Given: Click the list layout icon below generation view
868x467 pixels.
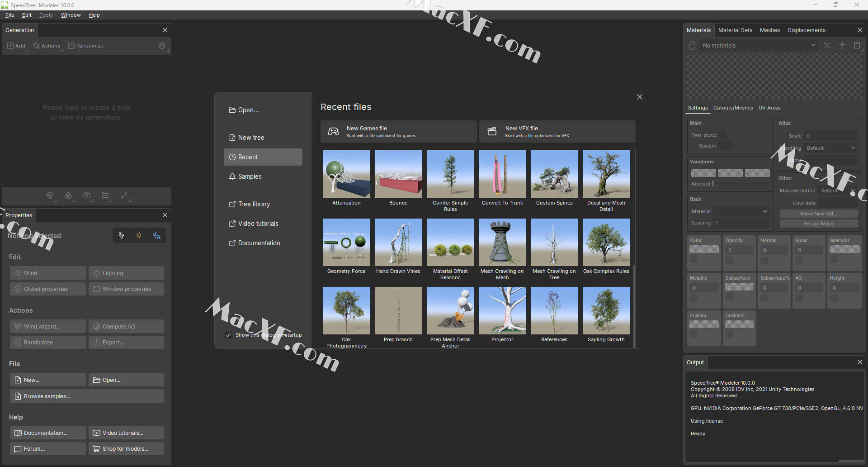Looking at the screenshot, I should tap(105, 195).
